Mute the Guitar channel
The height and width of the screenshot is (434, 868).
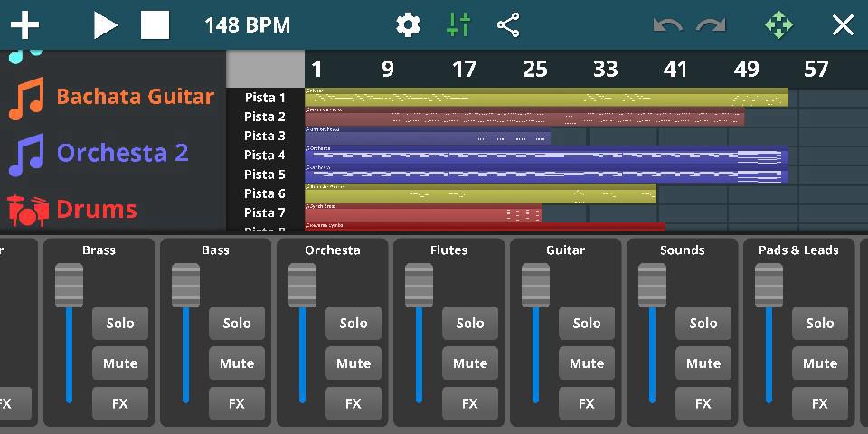tap(587, 363)
